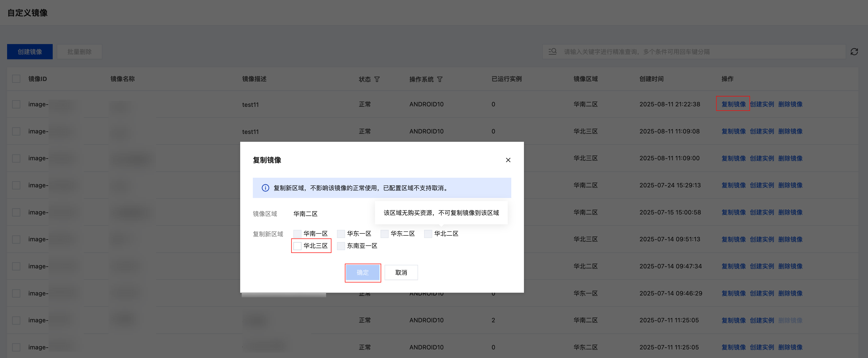
Task: Select row checkbox created 2025-07-24 15:29:13
Action: coord(16,185)
